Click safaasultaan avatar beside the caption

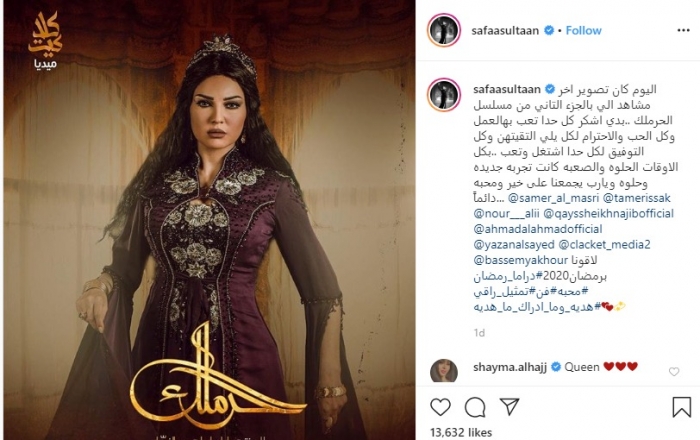point(444,95)
